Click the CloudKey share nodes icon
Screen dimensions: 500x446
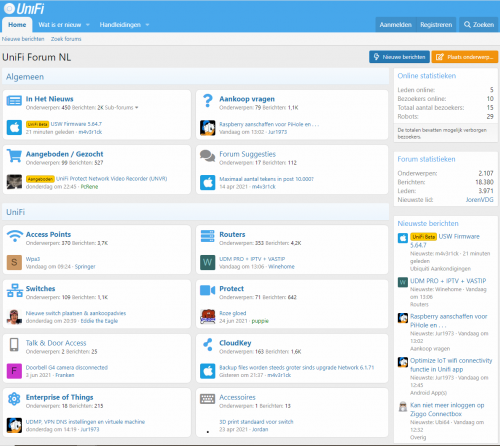[x=208, y=345]
